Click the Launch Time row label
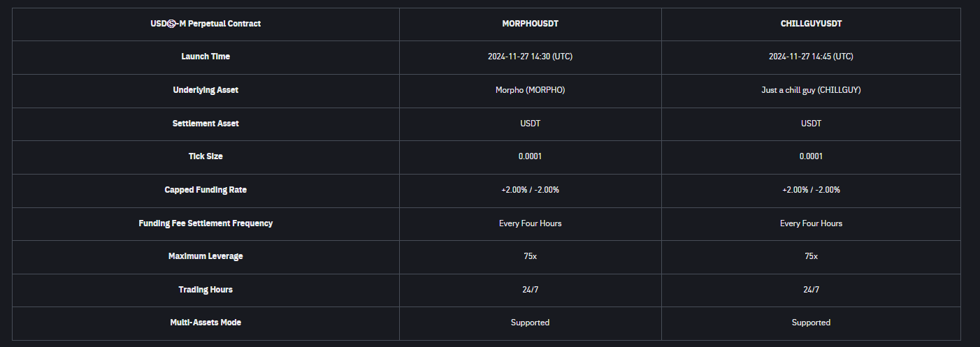The width and height of the screenshot is (980, 347). coord(206,57)
